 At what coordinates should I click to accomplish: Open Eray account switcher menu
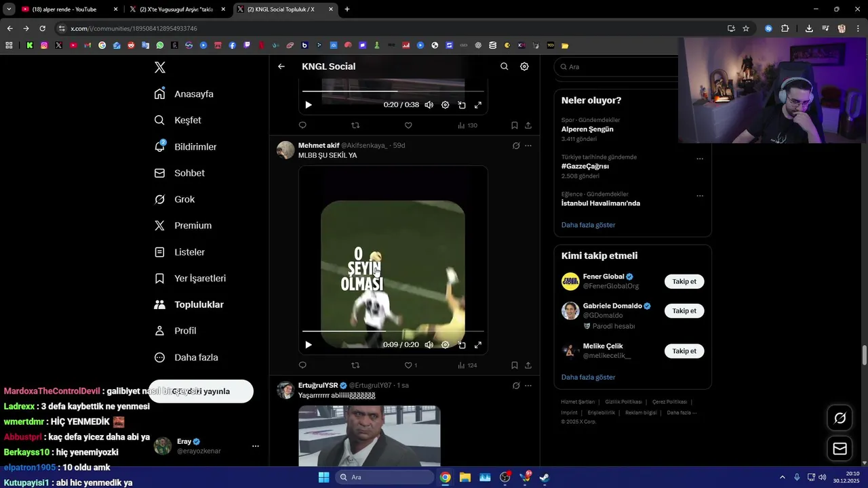tap(256, 446)
